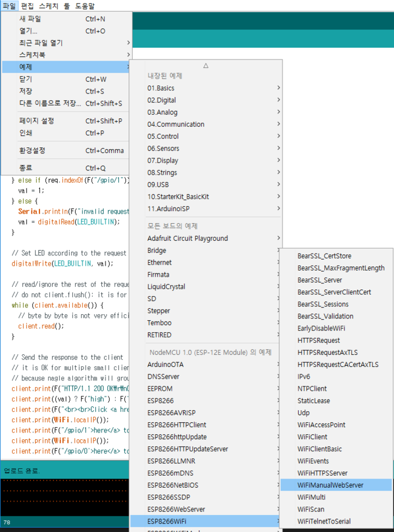394x532 pixels.
Task: Select 인쇄 menu entry
Action: coord(66,133)
